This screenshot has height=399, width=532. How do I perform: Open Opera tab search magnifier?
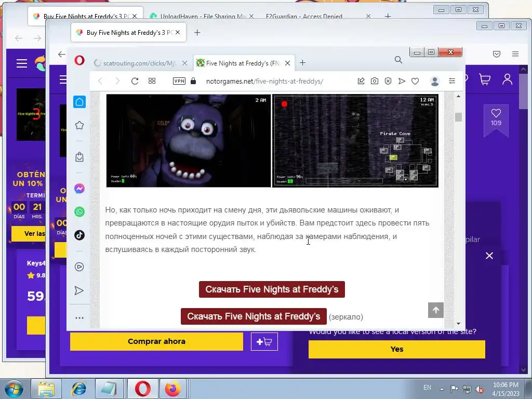point(398,60)
